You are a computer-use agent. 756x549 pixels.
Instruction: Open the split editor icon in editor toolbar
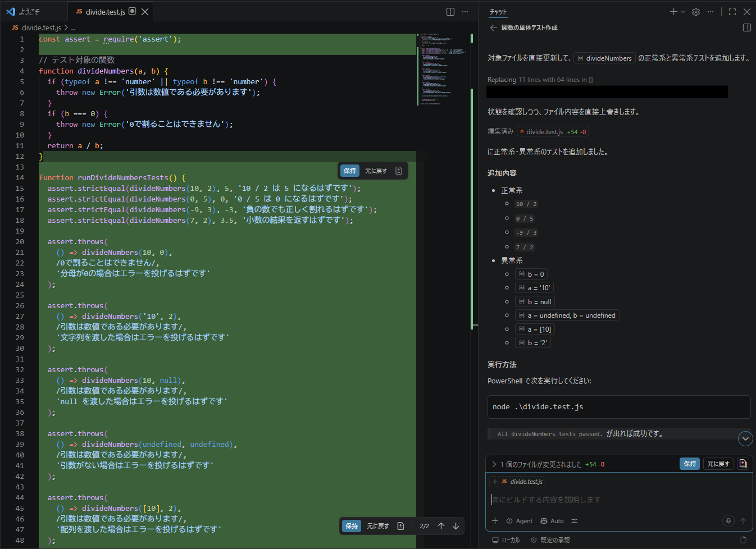pos(450,11)
